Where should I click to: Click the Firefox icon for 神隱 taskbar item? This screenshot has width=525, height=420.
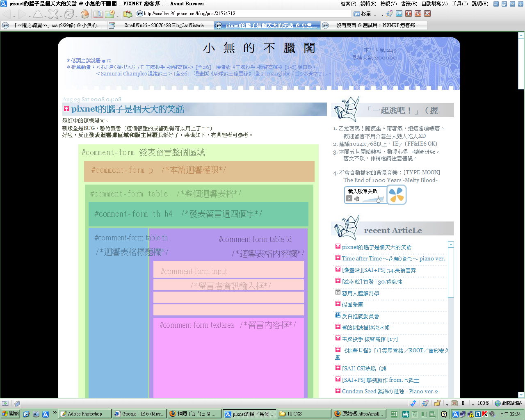click(x=173, y=414)
